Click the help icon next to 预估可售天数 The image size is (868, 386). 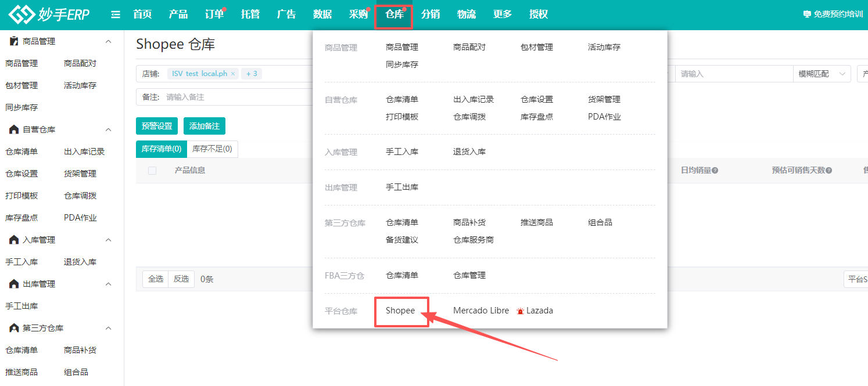(828, 170)
